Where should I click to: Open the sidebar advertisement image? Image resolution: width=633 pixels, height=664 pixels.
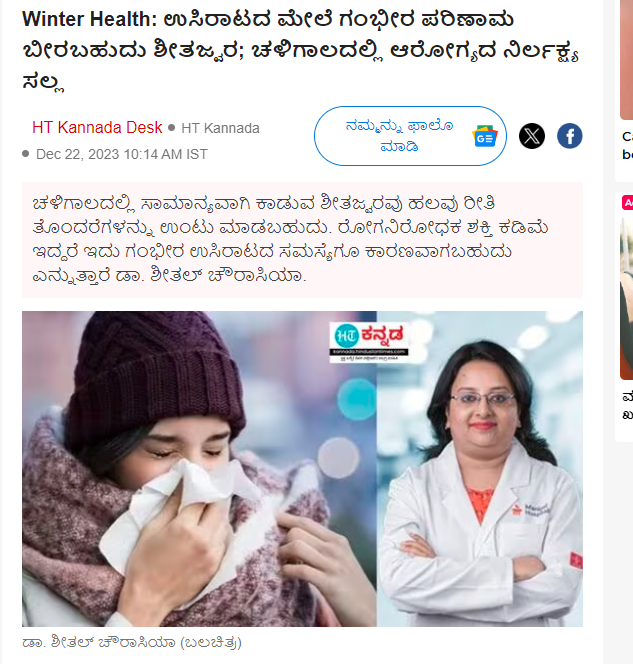pos(627,299)
